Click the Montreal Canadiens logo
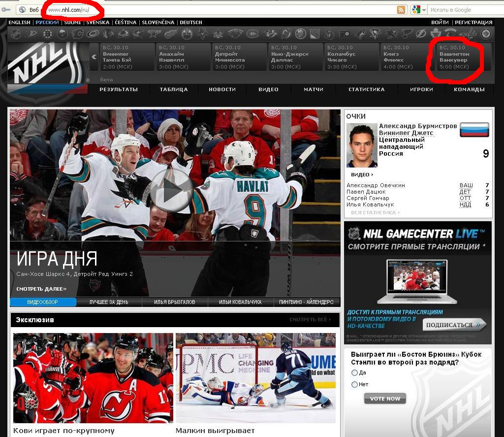Screen dimensions: 504x437 (253, 34)
